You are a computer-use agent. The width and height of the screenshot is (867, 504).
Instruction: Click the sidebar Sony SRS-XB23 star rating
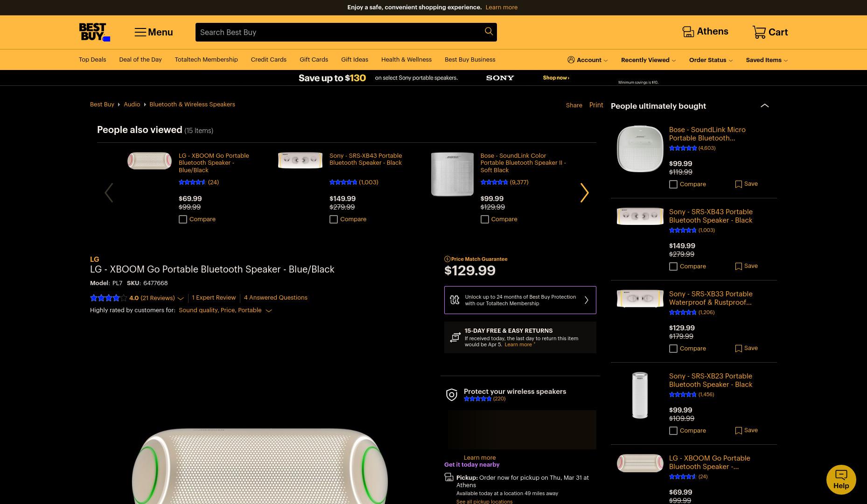683,394
